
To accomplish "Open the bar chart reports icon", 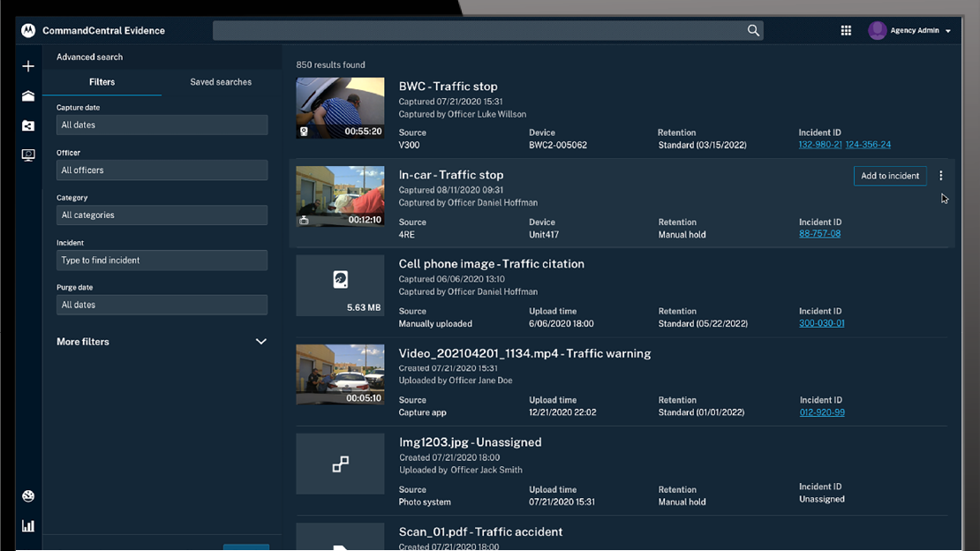I will (x=28, y=526).
